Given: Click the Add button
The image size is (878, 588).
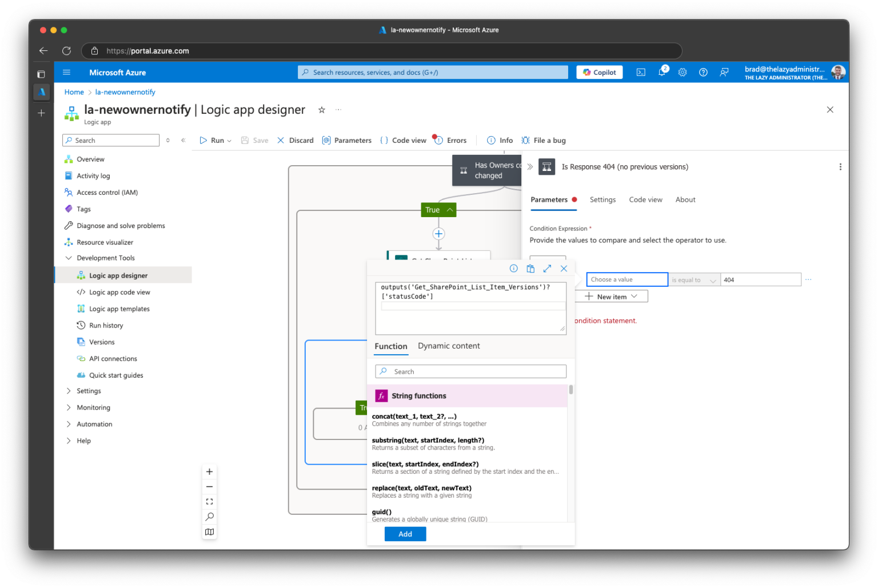Looking at the screenshot, I should click(x=405, y=534).
